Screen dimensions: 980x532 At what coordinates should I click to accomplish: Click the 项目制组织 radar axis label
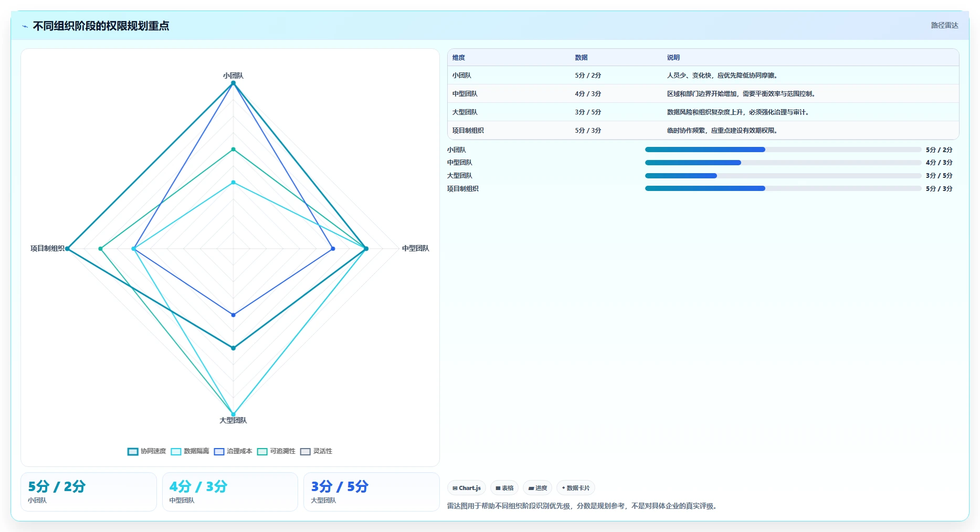[47, 248]
